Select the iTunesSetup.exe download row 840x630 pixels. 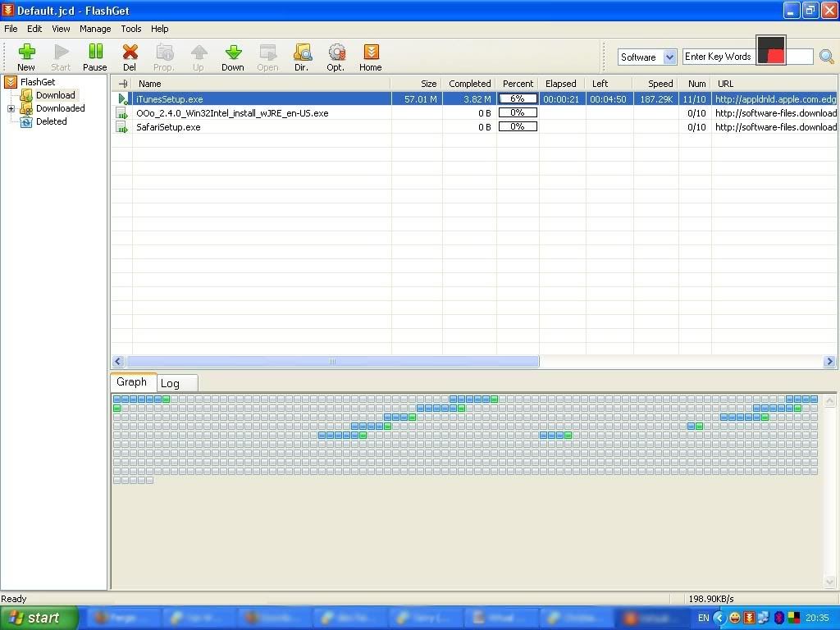point(474,99)
